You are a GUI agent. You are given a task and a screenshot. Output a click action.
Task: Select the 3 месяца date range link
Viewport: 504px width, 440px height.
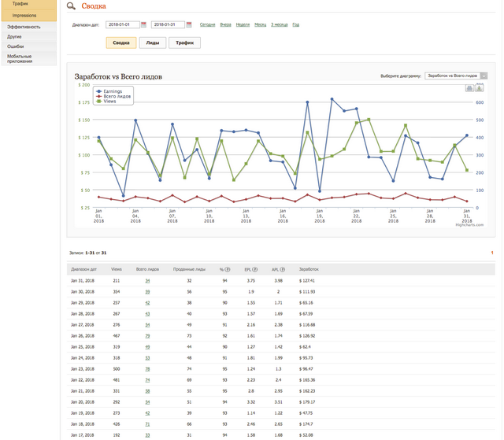tap(280, 25)
